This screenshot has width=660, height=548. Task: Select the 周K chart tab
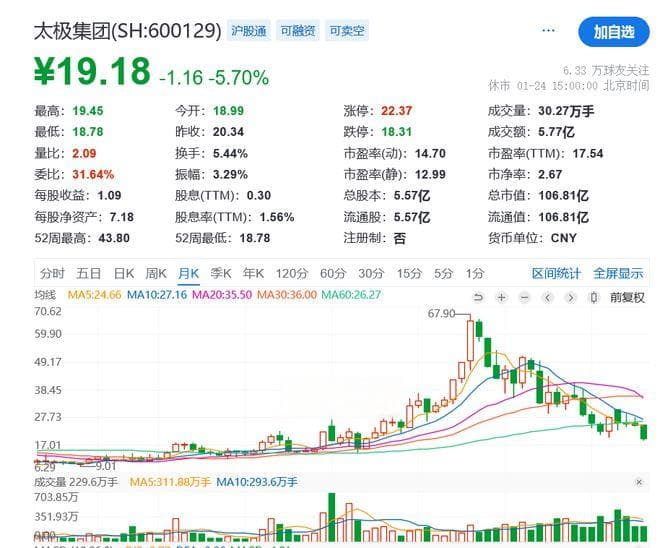click(x=156, y=274)
